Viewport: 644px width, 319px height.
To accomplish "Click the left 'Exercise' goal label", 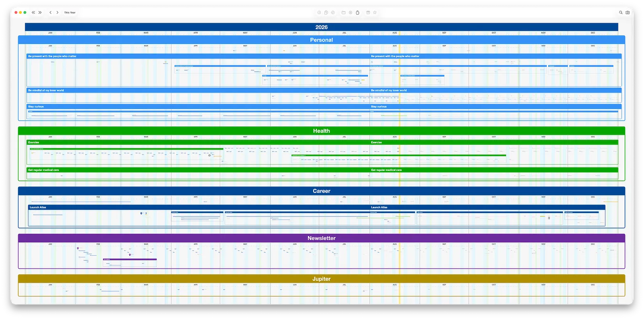I will [x=33, y=142].
